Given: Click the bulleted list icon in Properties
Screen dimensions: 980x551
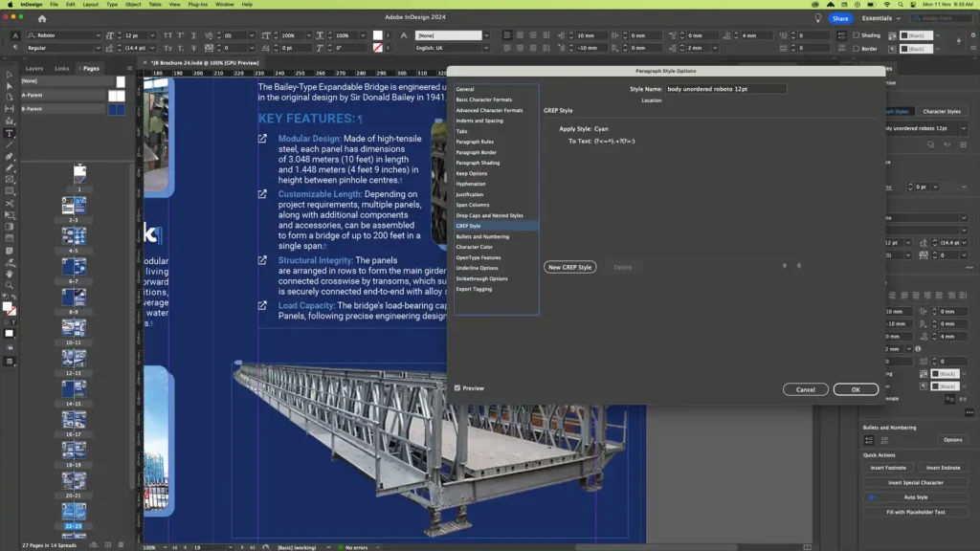Looking at the screenshot, I should (x=869, y=440).
